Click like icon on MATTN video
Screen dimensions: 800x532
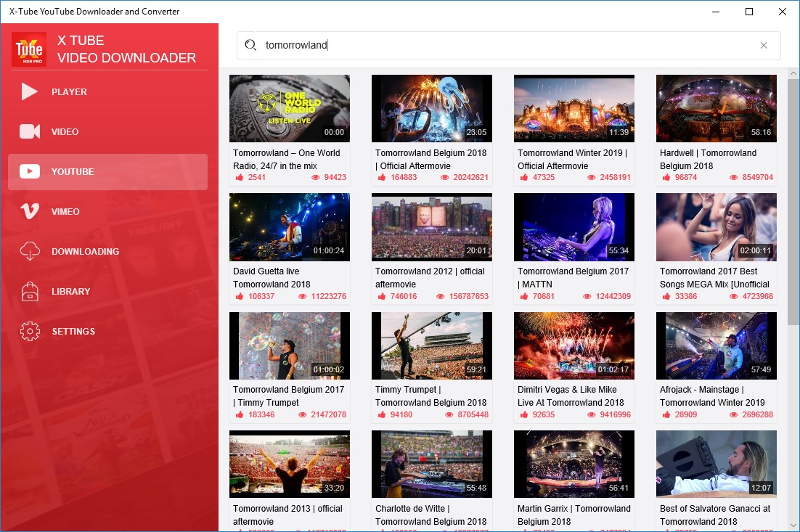(x=524, y=296)
